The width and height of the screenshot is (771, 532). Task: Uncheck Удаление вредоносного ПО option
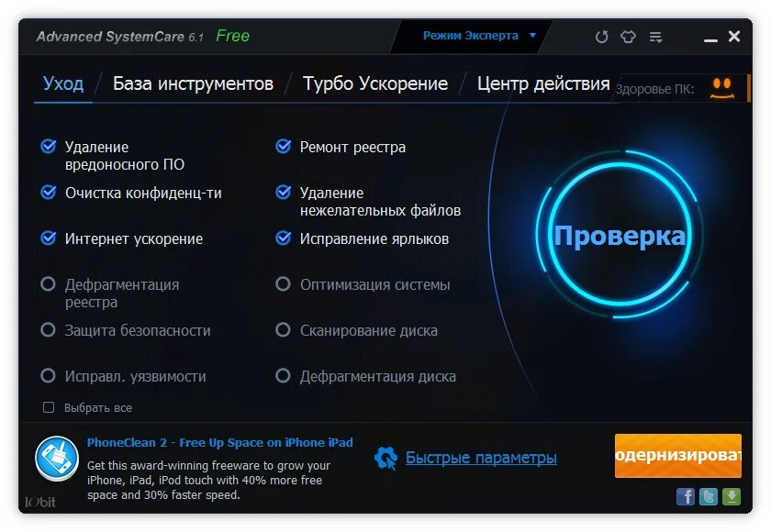point(48,147)
